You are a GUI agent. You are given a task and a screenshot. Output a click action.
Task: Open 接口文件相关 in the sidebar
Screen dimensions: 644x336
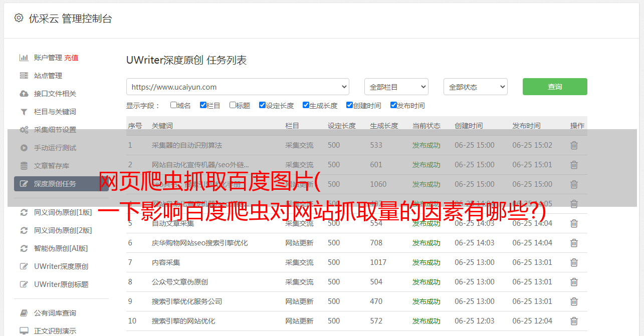55,94
